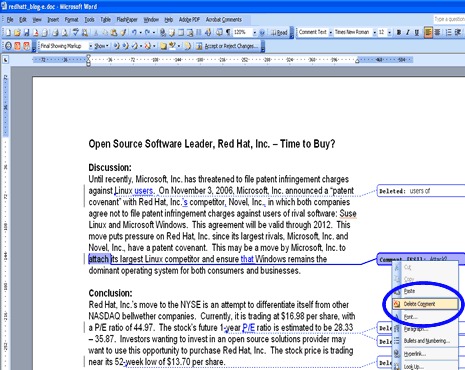Image resolution: width=465 pixels, height=370 pixels.
Task: Toggle Underline formatting button
Action: [x=417, y=32]
